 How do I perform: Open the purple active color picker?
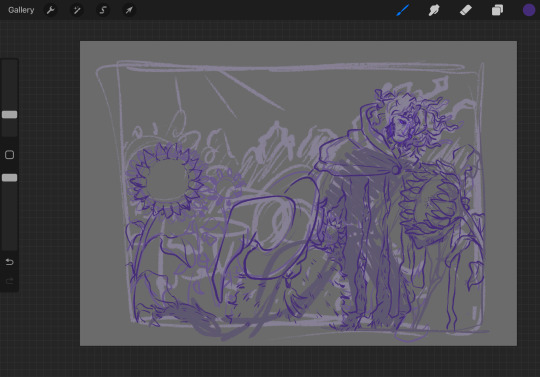click(529, 10)
